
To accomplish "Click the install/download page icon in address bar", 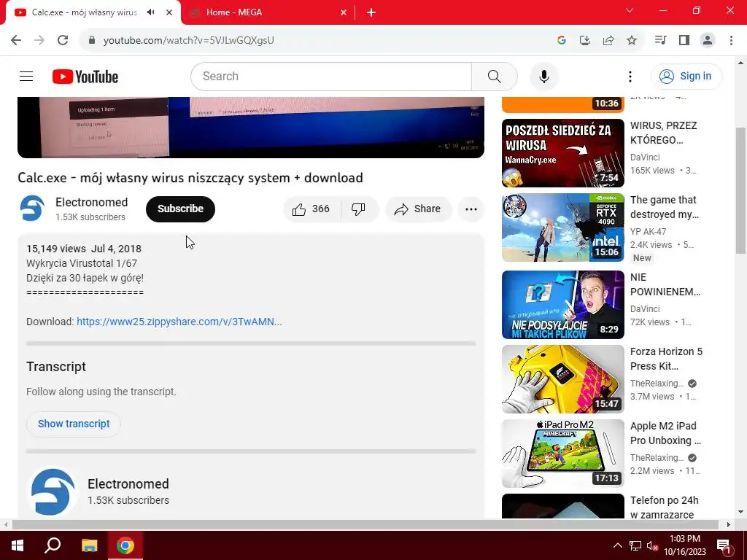I will 584,41.
